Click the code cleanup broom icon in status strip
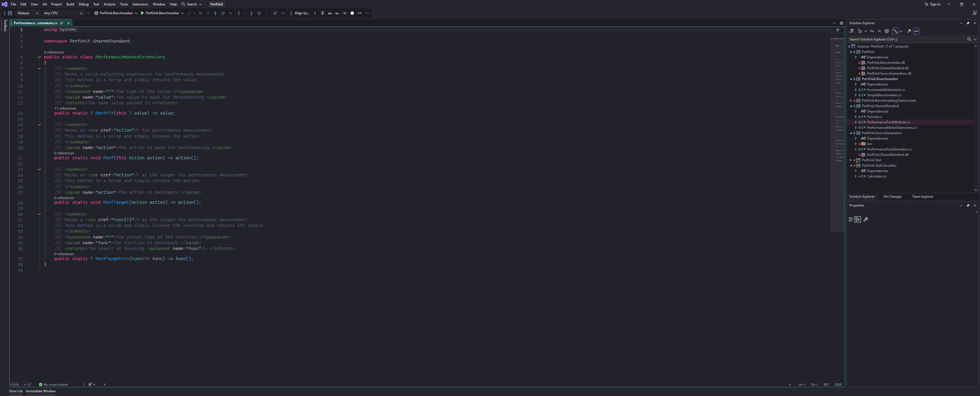 90,385
